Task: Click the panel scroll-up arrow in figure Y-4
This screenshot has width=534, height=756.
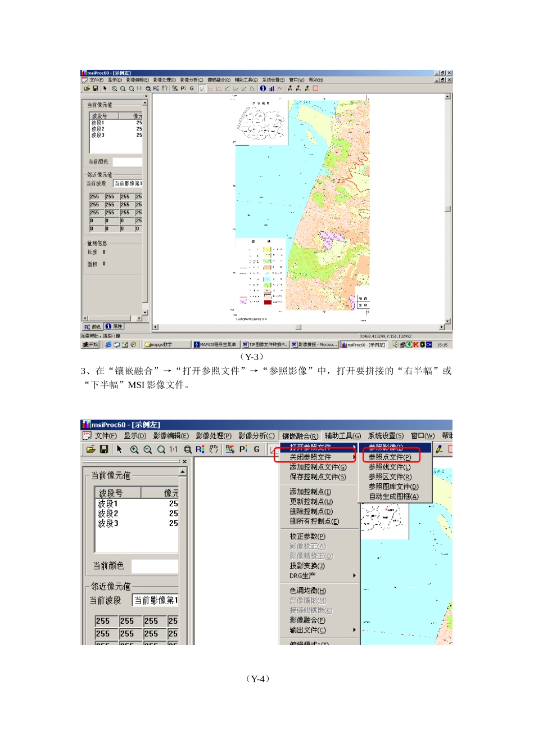Action: coord(183,471)
